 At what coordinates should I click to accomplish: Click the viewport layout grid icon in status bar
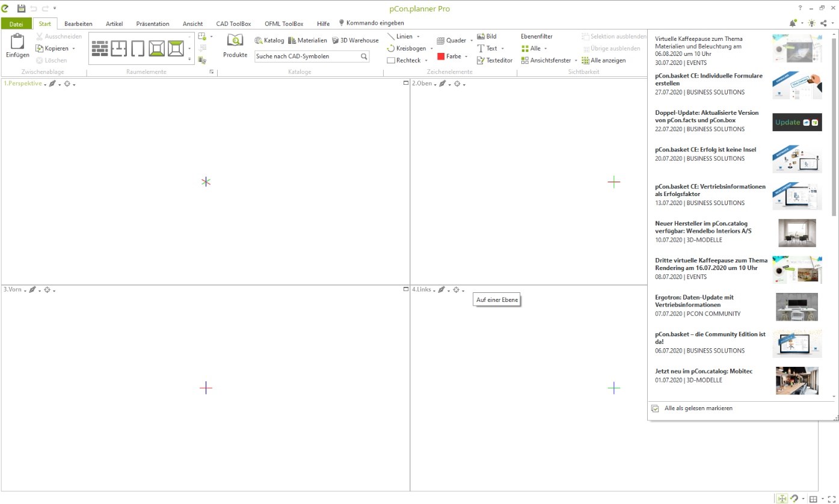pos(813,499)
